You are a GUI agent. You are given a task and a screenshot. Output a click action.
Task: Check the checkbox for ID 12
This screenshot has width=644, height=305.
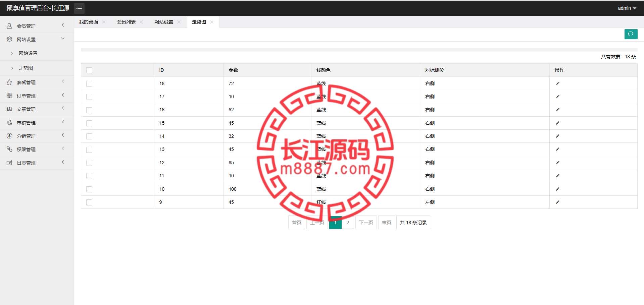89,163
